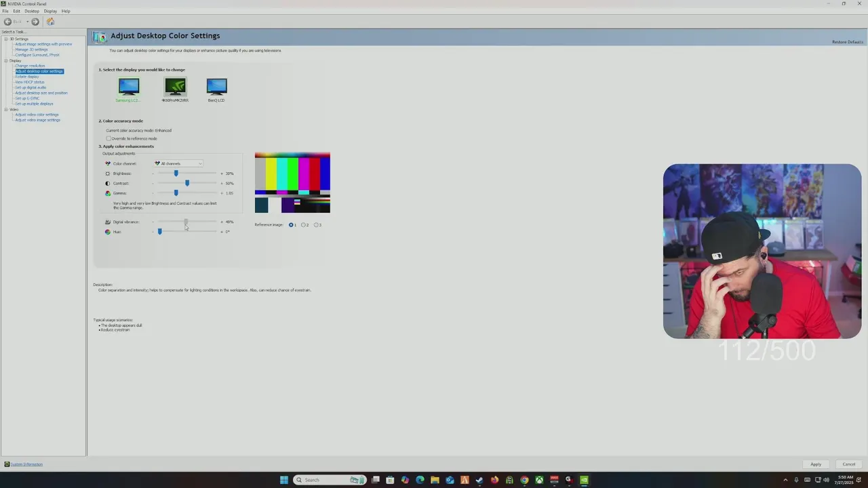The height and width of the screenshot is (488, 868).
Task: Click the Hue color wheel icon
Action: [108, 232]
